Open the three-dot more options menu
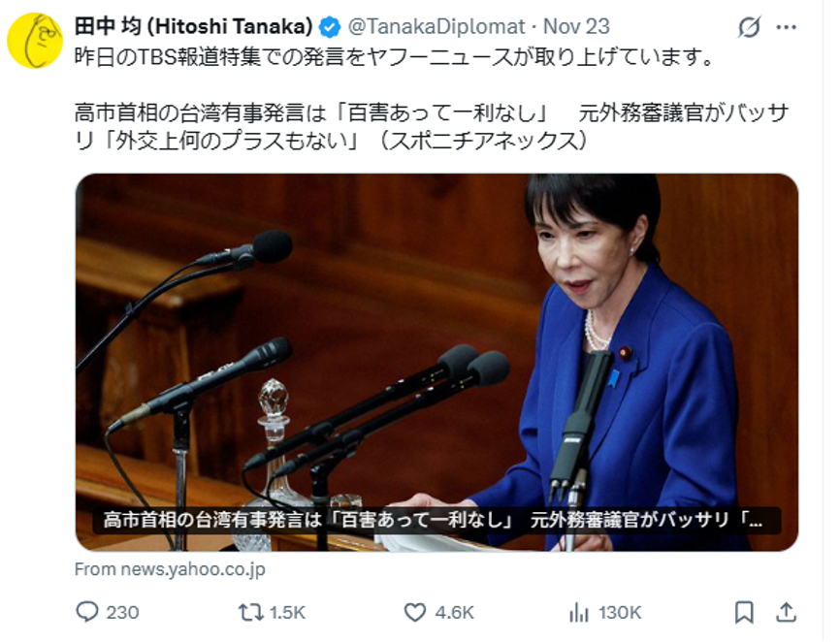This screenshot has width=840, height=642. [x=786, y=27]
